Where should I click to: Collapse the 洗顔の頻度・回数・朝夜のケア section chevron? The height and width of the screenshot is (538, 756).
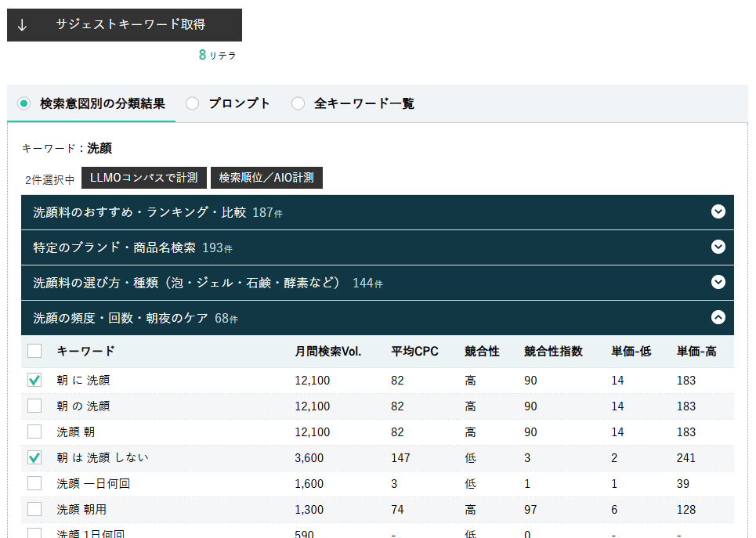(718, 317)
